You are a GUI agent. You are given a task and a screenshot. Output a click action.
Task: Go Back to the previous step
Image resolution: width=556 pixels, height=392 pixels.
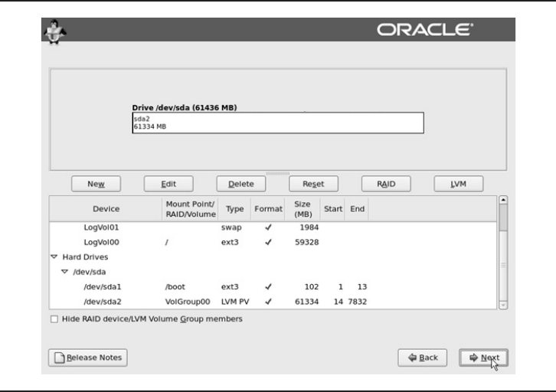[422, 358]
